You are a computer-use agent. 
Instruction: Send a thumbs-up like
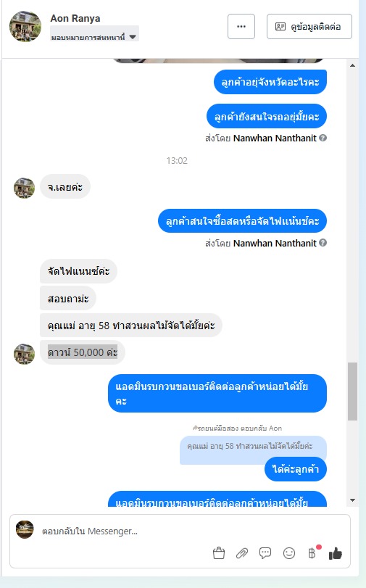[336, 553]
